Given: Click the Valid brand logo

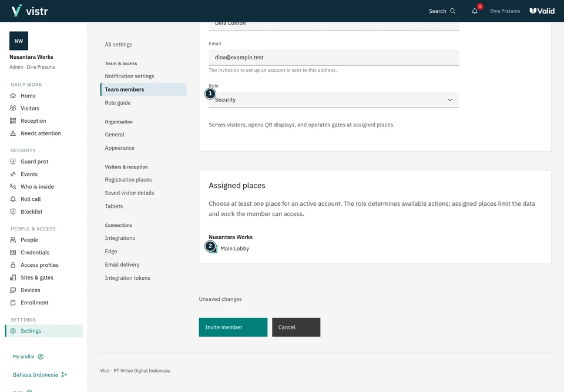Looking at the screenshot, I should click(x=542, y=11).
